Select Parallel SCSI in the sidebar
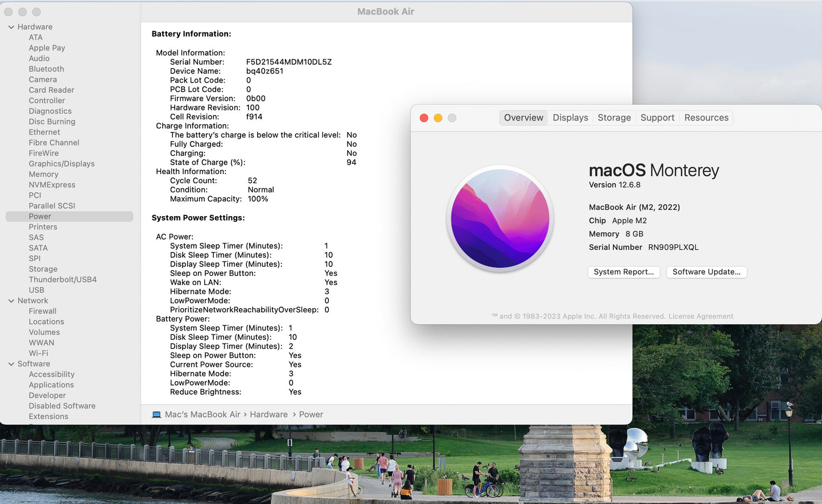 (x=52, y=206)
